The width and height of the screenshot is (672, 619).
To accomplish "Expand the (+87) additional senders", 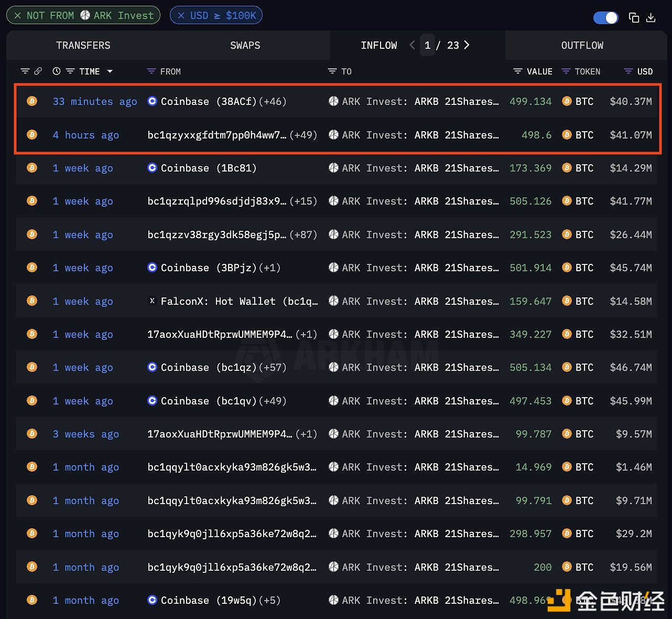I will point(303,235).
